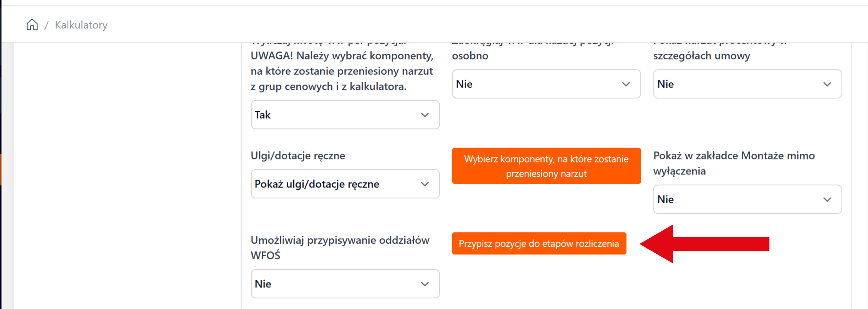The image size is (868, 309).
Task: Click the chevron in the 'osobno' select
Action: tap(626, 84)
